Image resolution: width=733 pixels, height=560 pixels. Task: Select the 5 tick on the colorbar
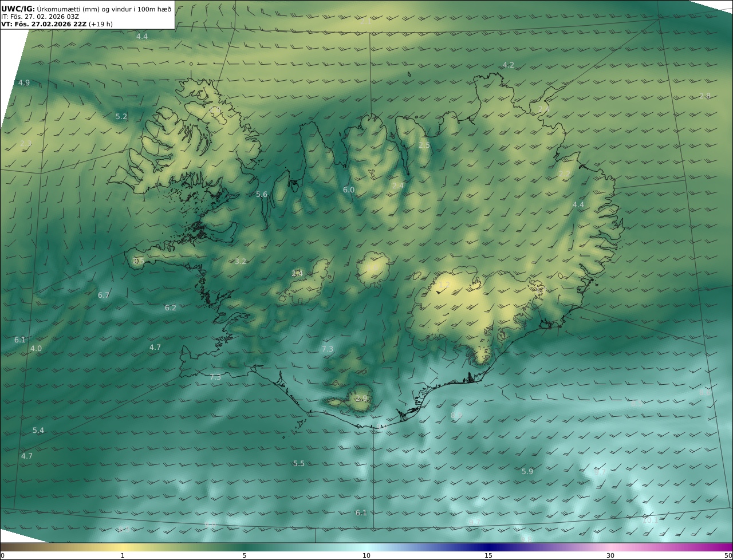tap(245, 556)
